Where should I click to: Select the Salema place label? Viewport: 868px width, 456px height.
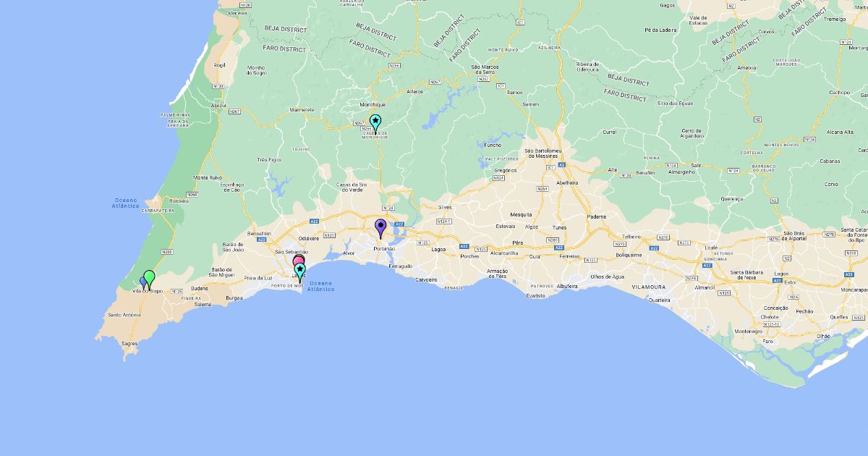click(203, 304)
